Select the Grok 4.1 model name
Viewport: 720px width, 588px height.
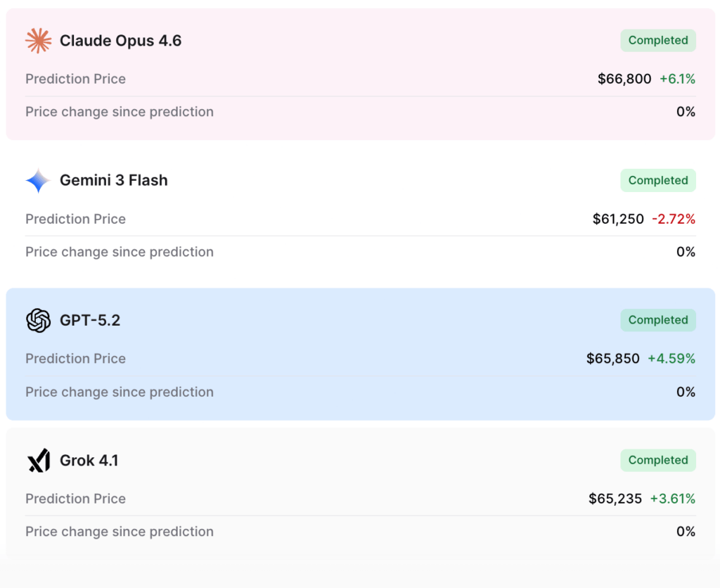(x=89, y=460)
